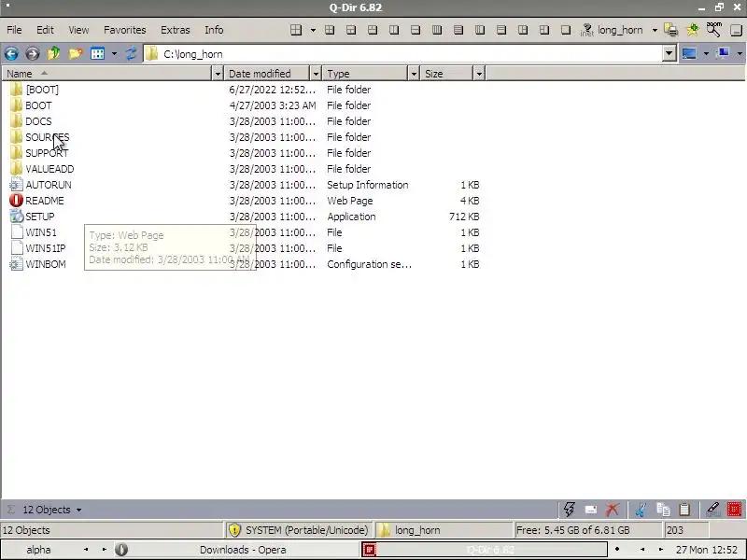Image resolution: width=747 pixels, height=560 pixels.
Task: Click the red square icon at bottom right
Action: (x=735, y=510)
